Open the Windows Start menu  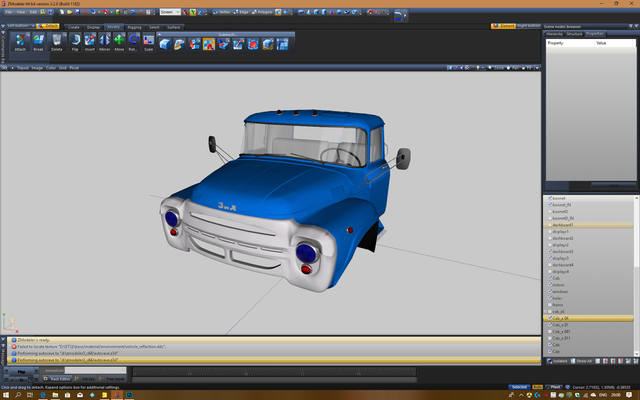[6, 395]
